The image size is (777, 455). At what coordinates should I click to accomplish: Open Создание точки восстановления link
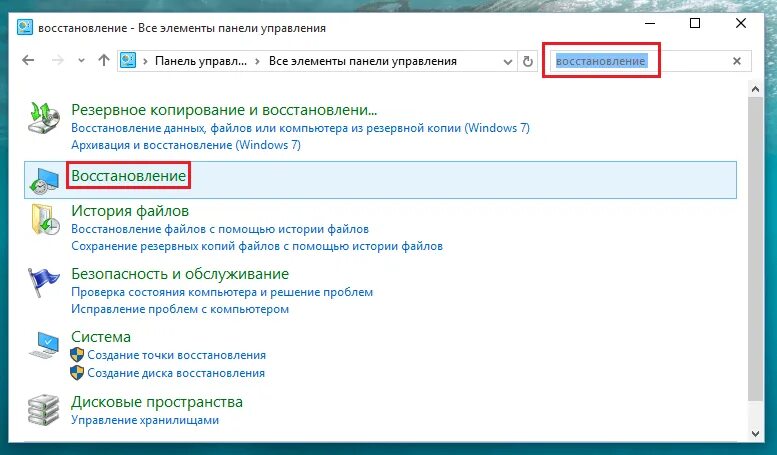176,355
